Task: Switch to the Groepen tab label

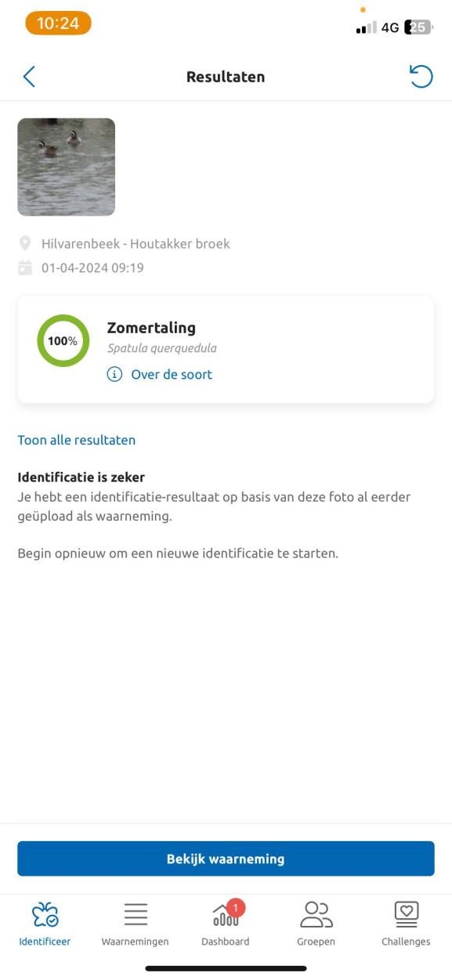Action: [316, 942]
